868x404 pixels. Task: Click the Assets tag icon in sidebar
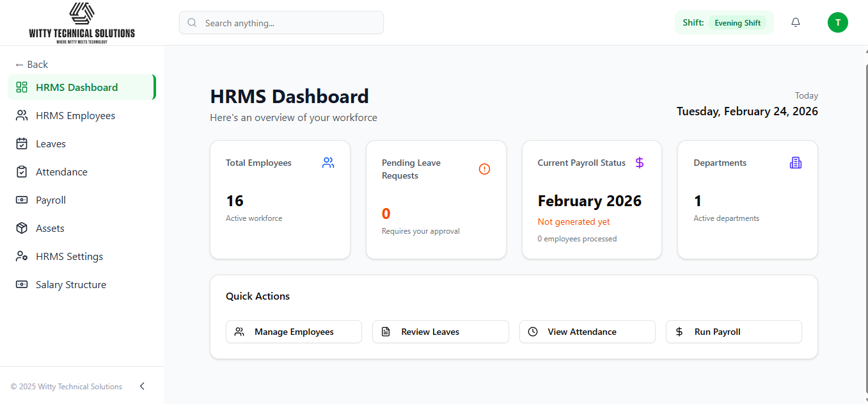[x=21, y=228]
